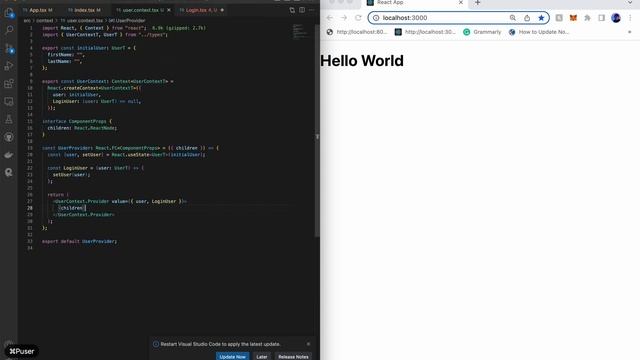
Task: Click unsaved dot on Login.tsx tab
Action: tap(222, 10)
